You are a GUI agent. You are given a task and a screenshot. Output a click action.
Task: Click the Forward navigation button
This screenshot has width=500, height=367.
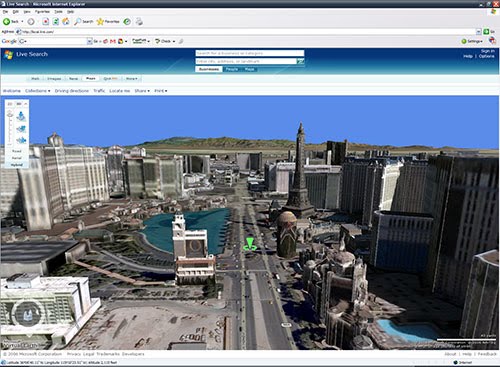coord(31,22)
